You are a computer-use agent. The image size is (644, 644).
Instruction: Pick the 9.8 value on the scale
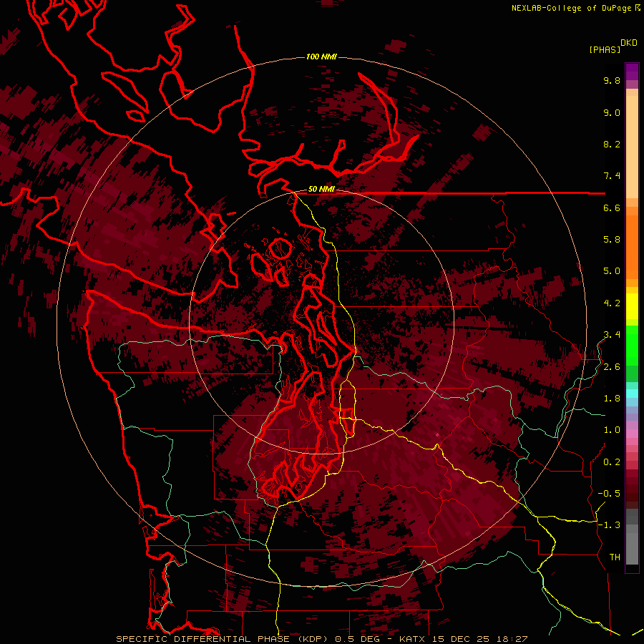pos(612,80)
